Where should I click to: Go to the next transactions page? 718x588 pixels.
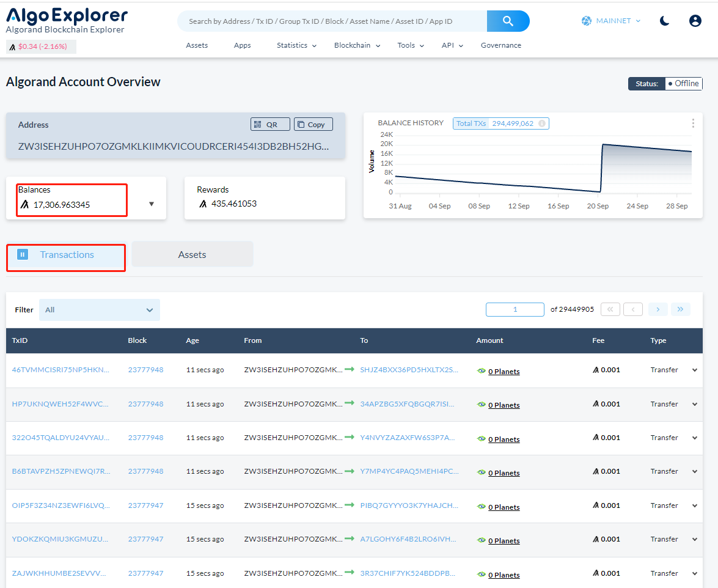tap(658, 309)
